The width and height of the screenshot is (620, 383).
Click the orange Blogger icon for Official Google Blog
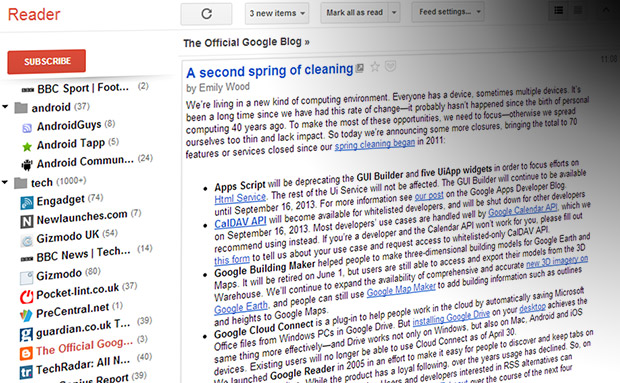pyautogui.click(x=26, y=353)
